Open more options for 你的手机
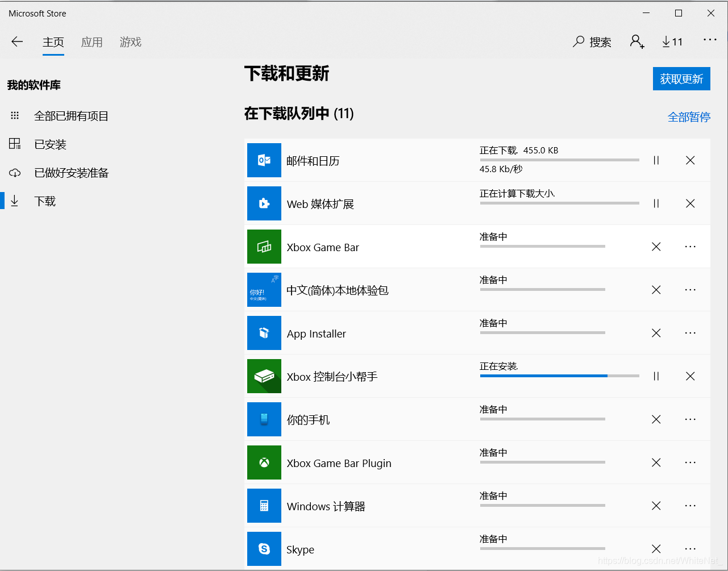728x571 pixels. tap(690, 419)
